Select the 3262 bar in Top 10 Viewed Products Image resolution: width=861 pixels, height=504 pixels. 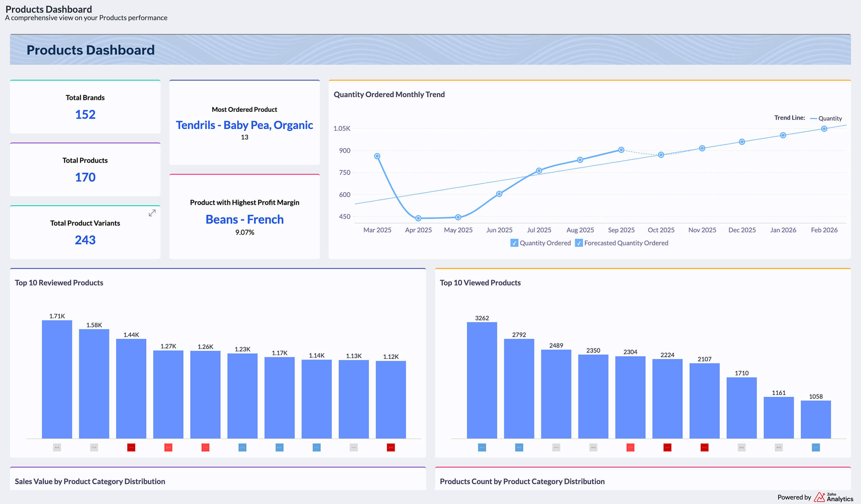(481, 380)
